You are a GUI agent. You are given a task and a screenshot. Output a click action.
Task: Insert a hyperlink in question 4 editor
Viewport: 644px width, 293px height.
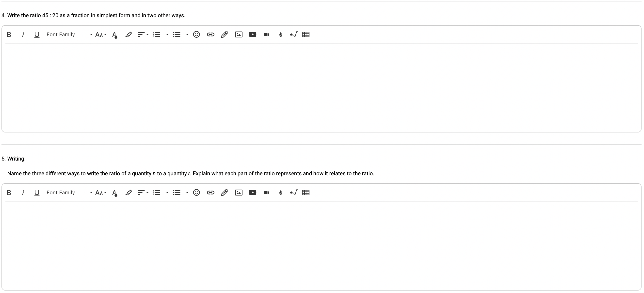coord(211,34)
